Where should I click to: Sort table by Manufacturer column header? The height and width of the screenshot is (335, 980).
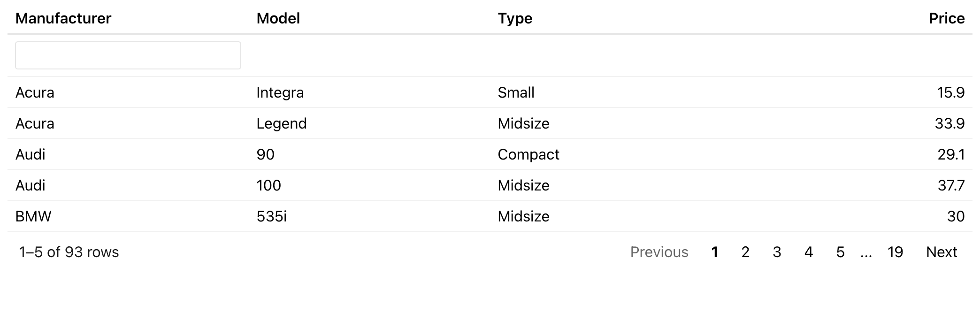click(x=63, y=18)
